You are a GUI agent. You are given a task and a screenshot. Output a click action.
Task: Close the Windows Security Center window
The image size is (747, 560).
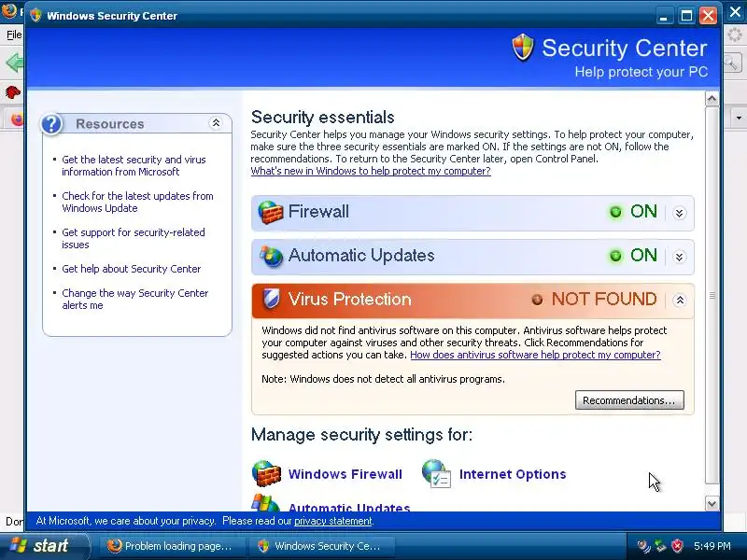(708, 16)
